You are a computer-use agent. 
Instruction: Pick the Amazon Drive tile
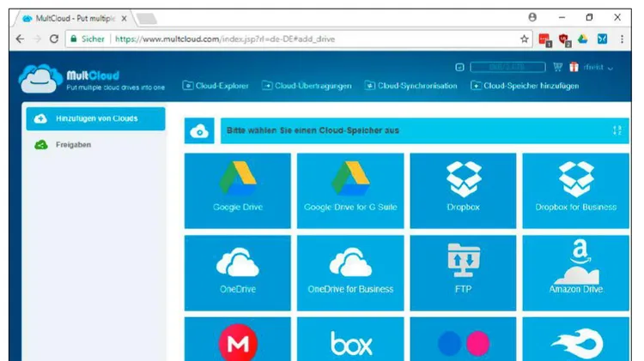pos(576,273)
